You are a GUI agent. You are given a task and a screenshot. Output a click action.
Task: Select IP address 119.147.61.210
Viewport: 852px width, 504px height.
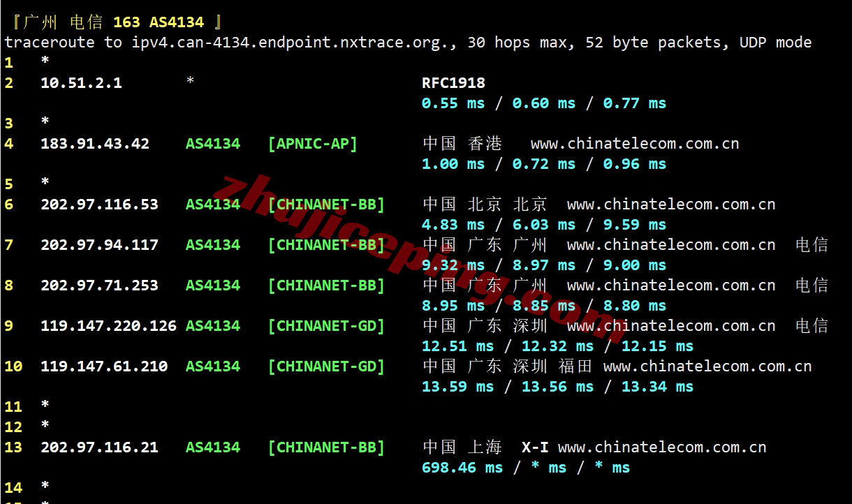pos(104,366)
